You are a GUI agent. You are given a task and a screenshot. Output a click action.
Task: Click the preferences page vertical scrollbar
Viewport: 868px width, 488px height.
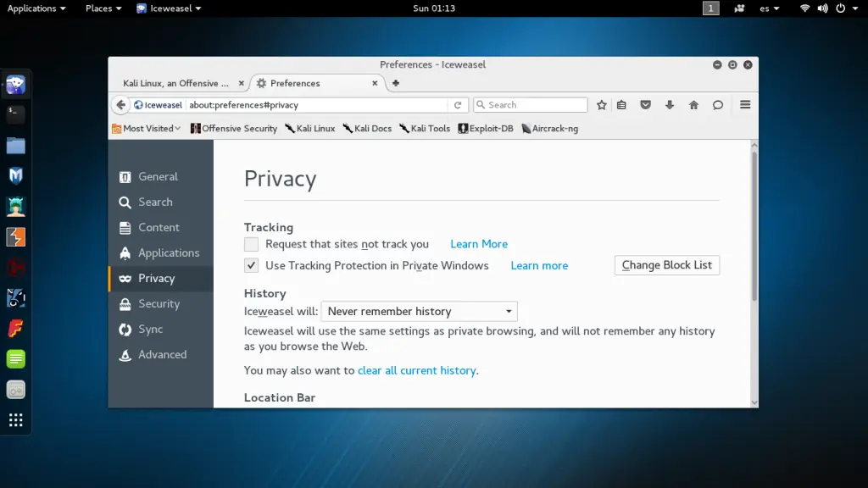point(754,225)
